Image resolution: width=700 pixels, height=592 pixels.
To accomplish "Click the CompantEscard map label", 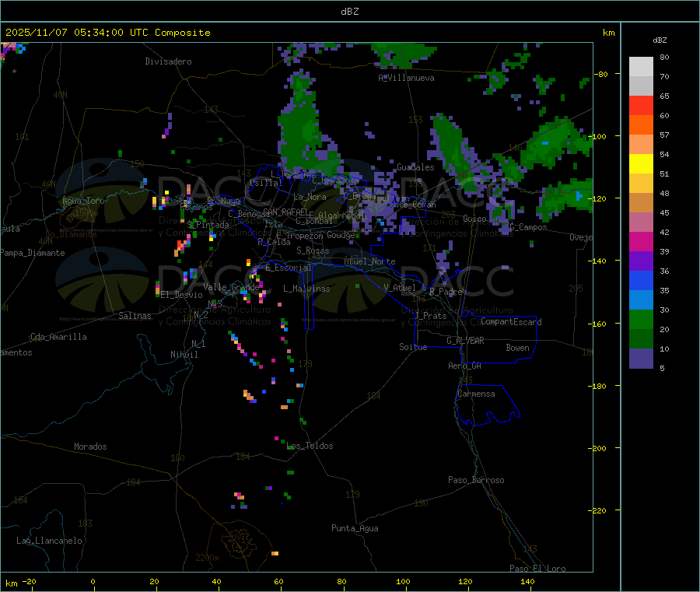I will [x=511, y=322].
